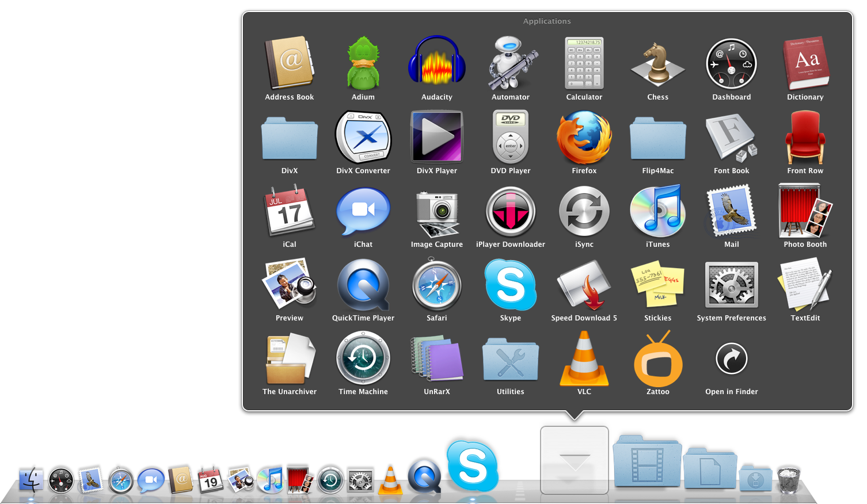Open Preview in the Dock
867x504 pixels.
tap(241, 479)
